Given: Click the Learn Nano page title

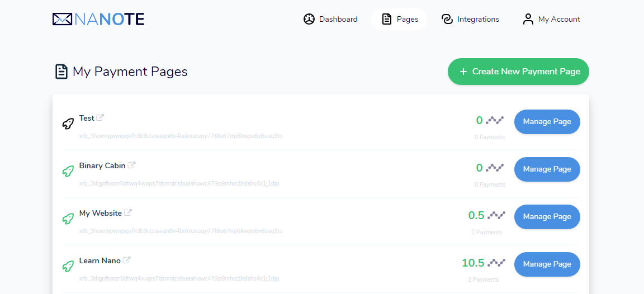Looking at the screenshot, I should pos(100,260).
